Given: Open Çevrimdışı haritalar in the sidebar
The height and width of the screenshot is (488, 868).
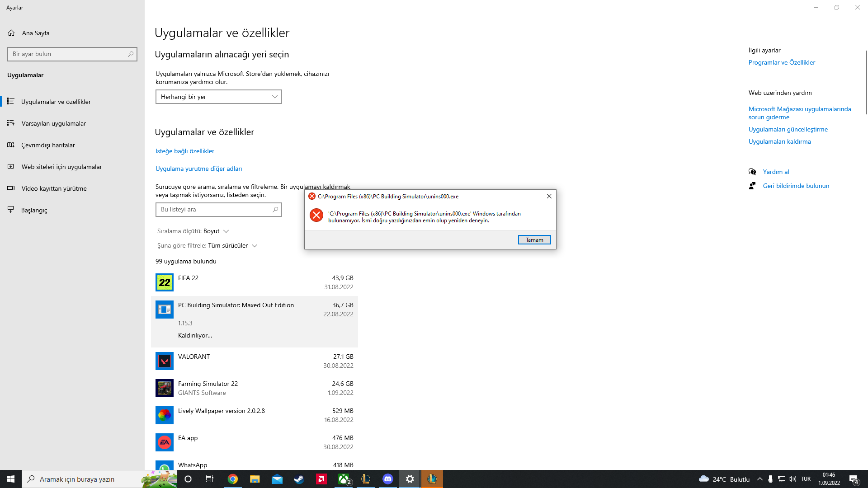Looking at the screenshot, I should tap(48, 145).
